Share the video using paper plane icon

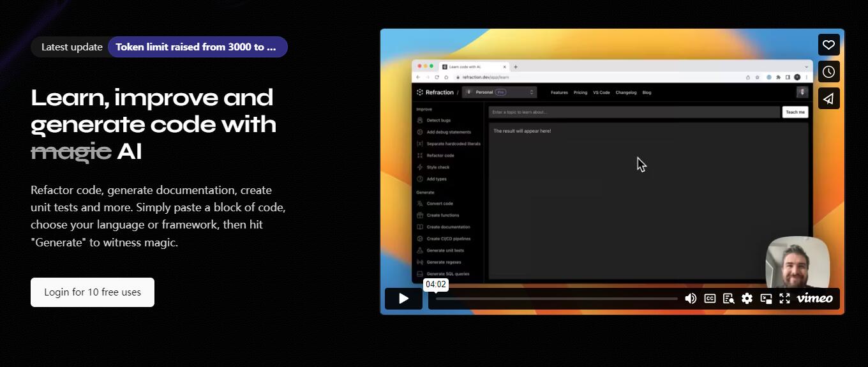tap(828, 98)
